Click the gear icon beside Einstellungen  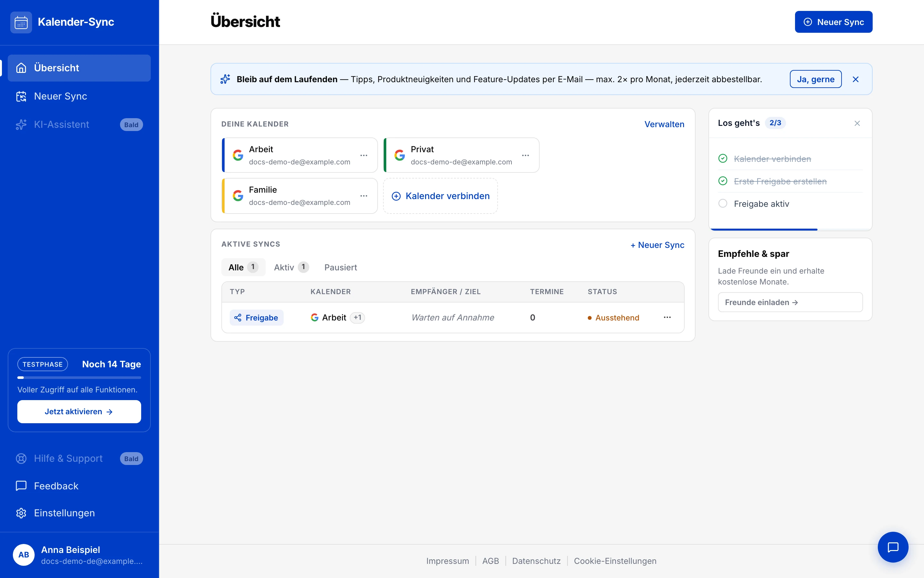coord(21,513)
